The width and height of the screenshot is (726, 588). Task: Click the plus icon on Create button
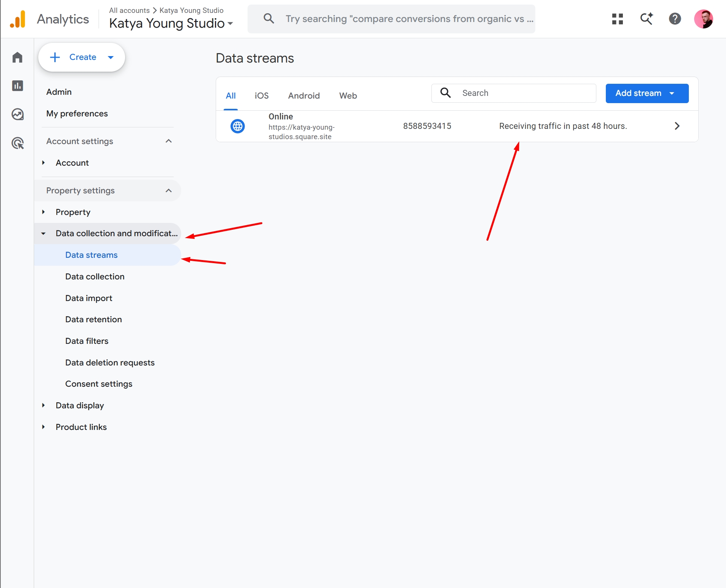pos(55,57)
